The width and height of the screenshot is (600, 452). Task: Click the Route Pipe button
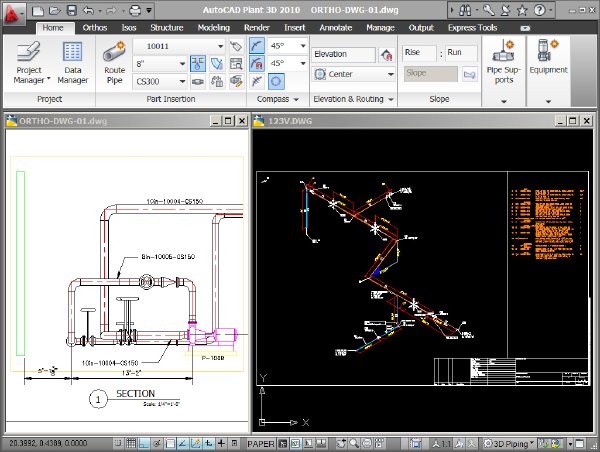tap(114, 63)
